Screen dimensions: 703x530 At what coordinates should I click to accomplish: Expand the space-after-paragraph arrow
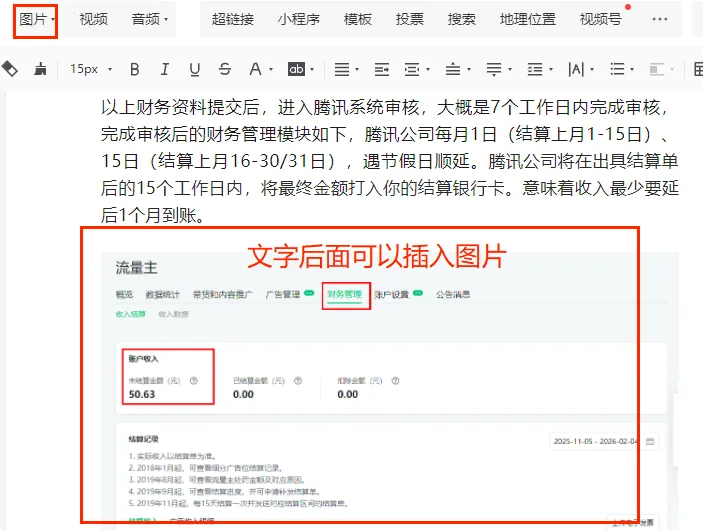point(510,70)
